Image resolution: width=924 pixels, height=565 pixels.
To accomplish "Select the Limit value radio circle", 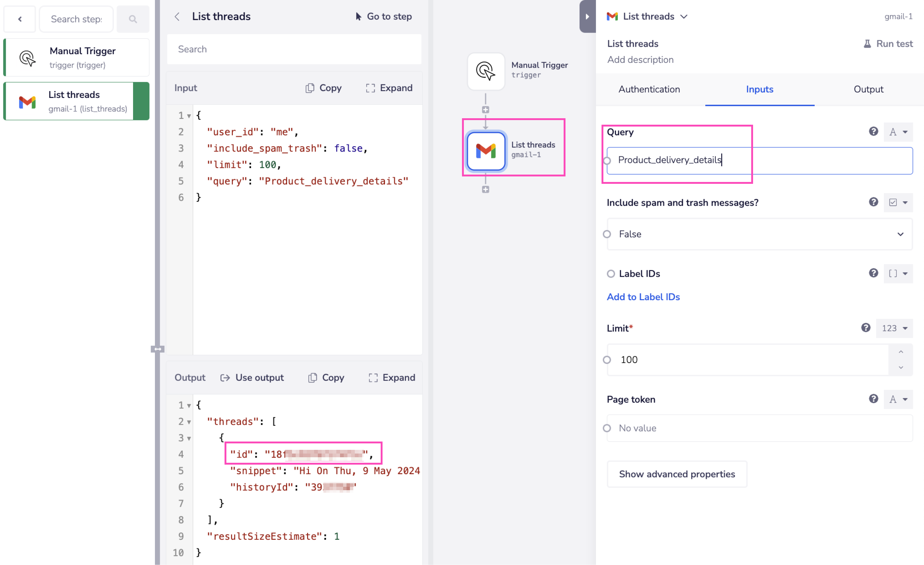I will [607, 359].
